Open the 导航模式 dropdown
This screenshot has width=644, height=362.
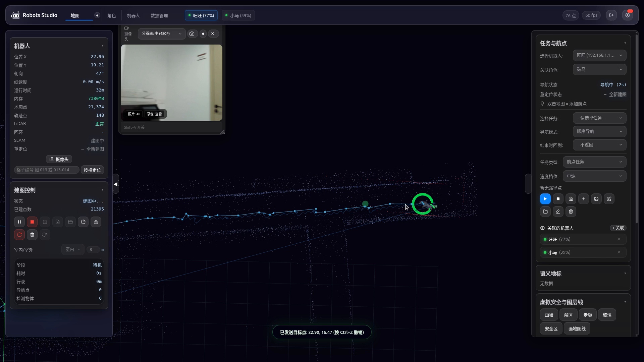coord(599,131)
